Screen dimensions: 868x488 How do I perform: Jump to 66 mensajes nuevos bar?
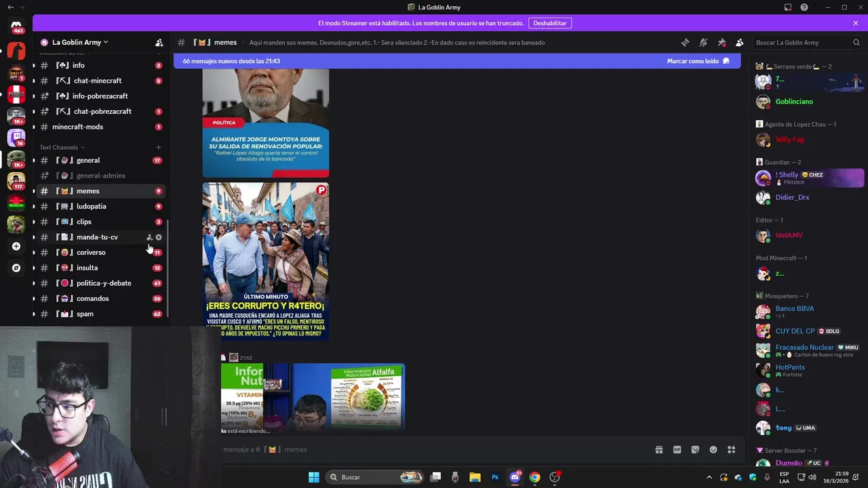coord(456,61)
